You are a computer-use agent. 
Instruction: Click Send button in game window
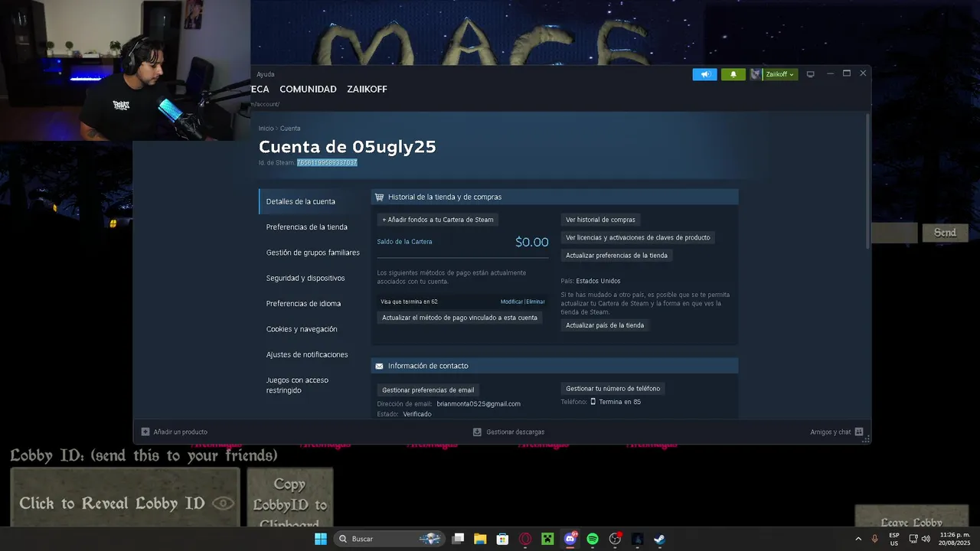click(945, 233)
